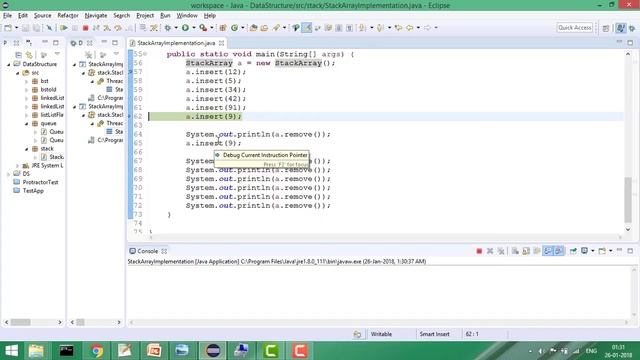Viewport: 640px width, 360px height.
Task: Select the DS project in explorer
Action: tap(26, 174)
